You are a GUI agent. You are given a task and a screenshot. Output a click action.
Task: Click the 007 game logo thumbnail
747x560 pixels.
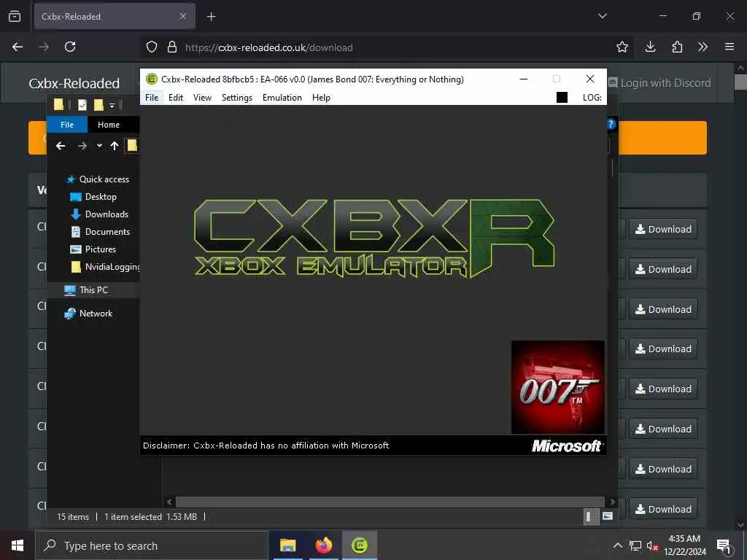(x=558, y=386)
